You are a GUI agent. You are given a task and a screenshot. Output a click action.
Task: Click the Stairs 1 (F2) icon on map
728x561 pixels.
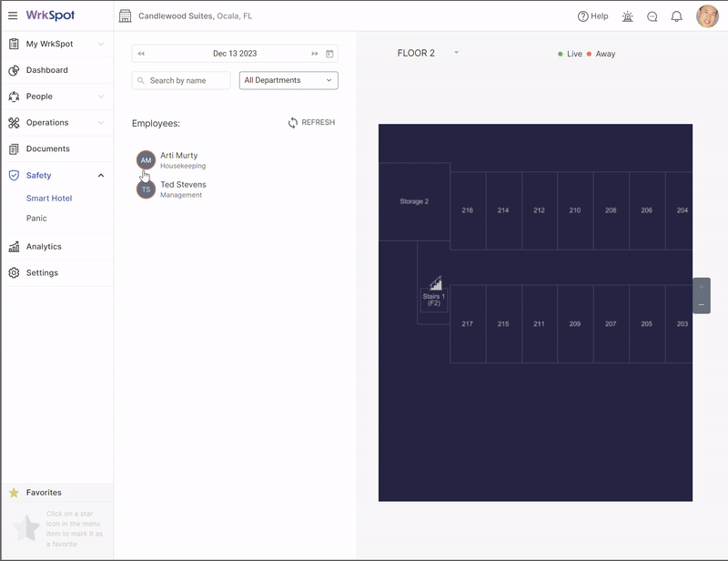click(435, 284)
